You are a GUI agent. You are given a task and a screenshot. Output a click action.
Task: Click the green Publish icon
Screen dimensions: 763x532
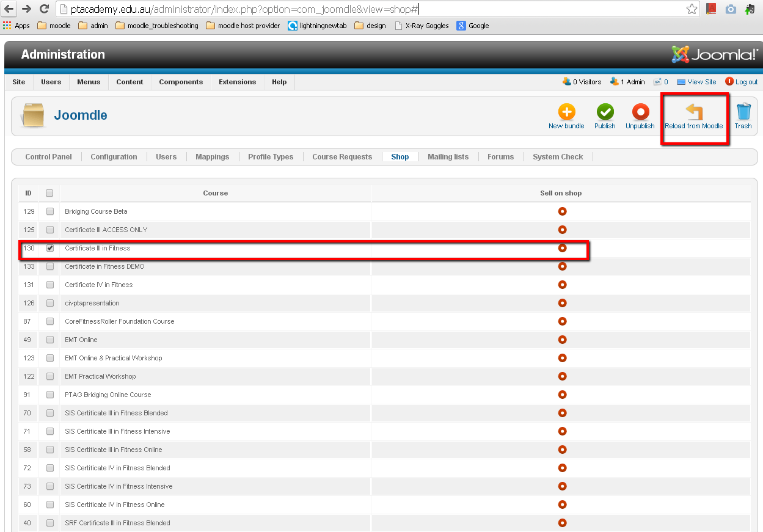[605, 112]
